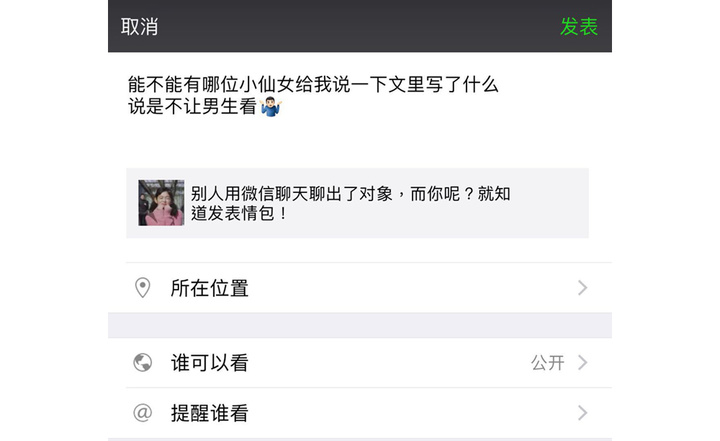Change the 公开 visibility setting value
Screen dimensions: 720x441
[x=547, y=362]
